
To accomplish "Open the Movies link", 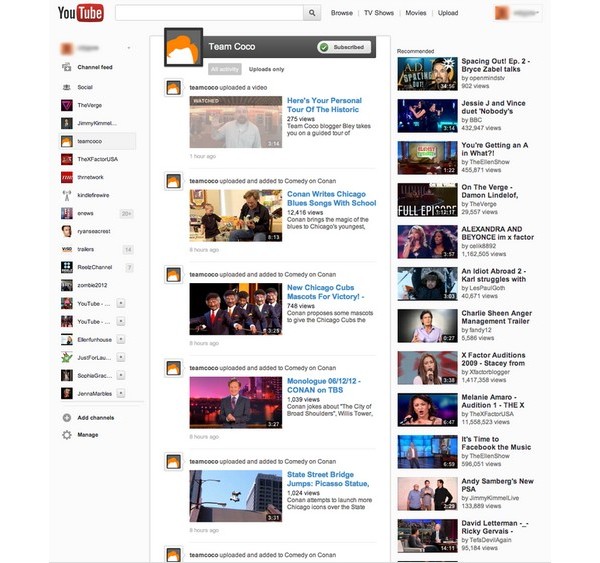I will (416, 13).
